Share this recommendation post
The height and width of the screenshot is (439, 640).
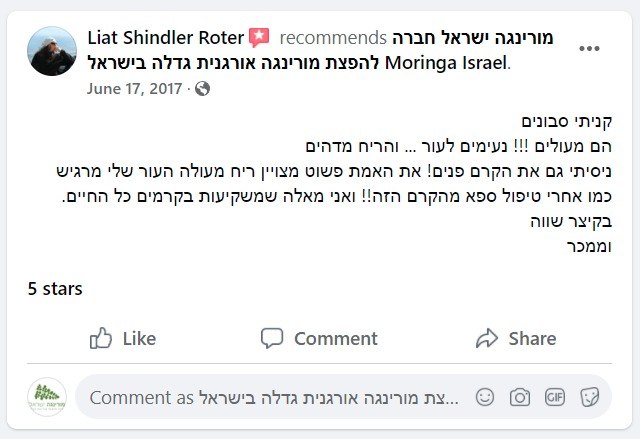click(515, 339)
